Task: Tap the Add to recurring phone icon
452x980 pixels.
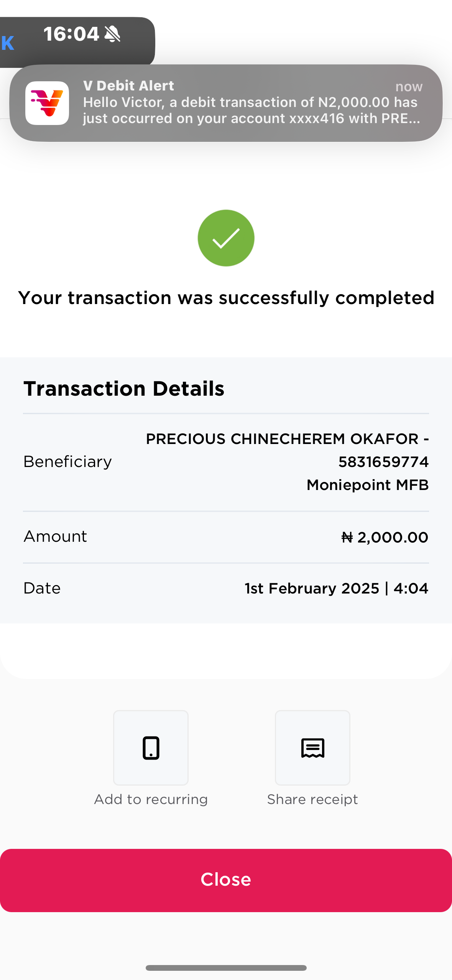Action: pos(151,748)
